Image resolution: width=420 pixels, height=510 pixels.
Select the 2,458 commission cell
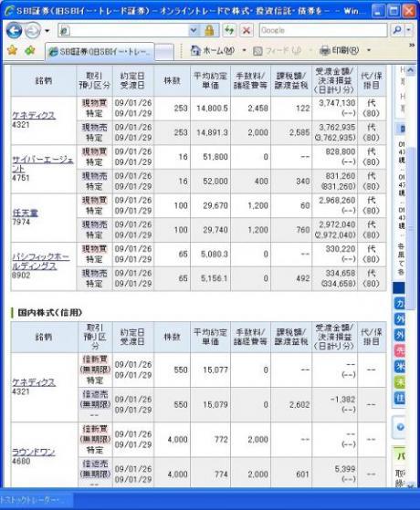(x=251, y=109)
